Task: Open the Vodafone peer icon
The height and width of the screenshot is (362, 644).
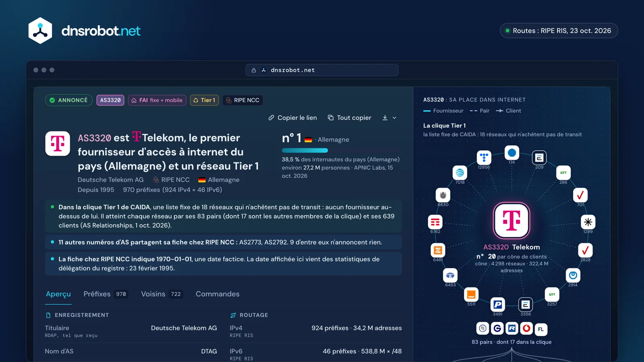Action: click(x=526, y=329)
